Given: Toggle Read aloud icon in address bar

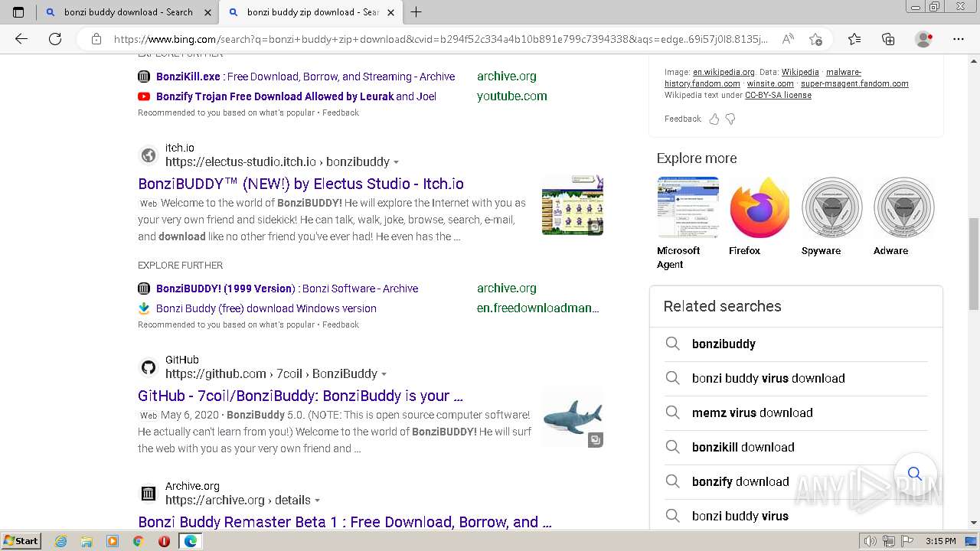Looking at the screenshot, I should (x=788, y=39).
